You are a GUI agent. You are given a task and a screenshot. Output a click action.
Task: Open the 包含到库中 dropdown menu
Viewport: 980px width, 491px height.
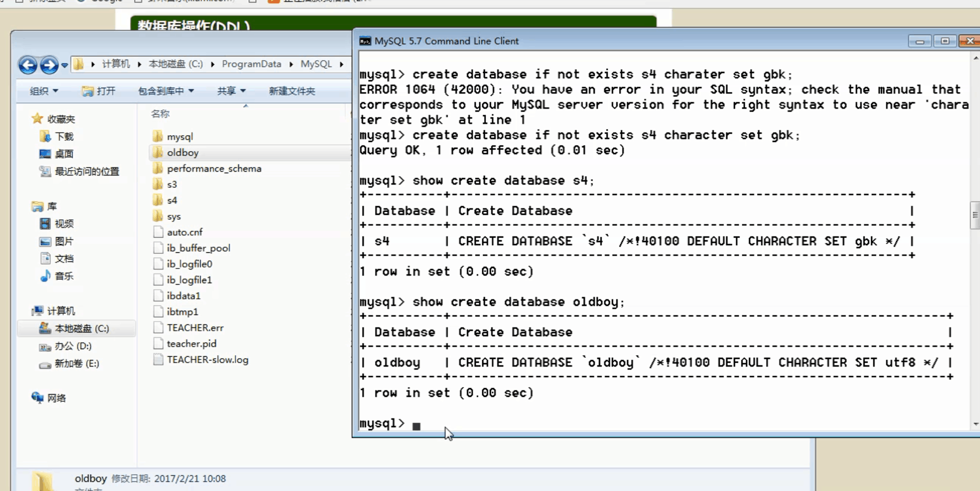click(166, 91)
